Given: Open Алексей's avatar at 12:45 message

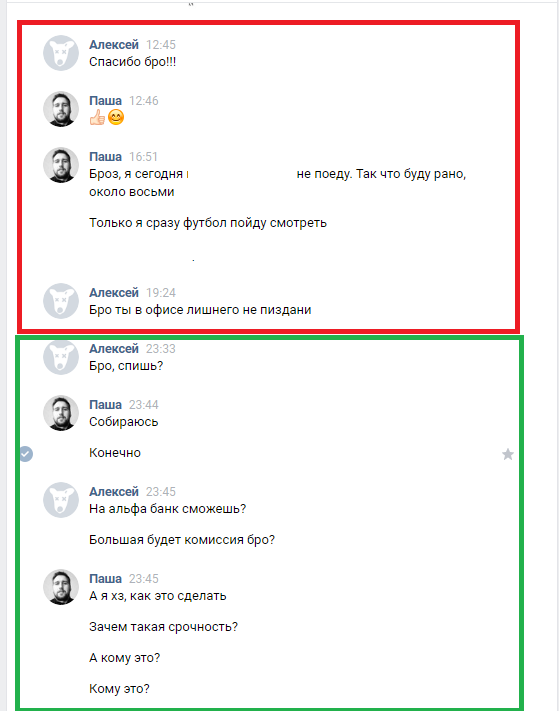Looking at the screenshot, I should [61, 53].
